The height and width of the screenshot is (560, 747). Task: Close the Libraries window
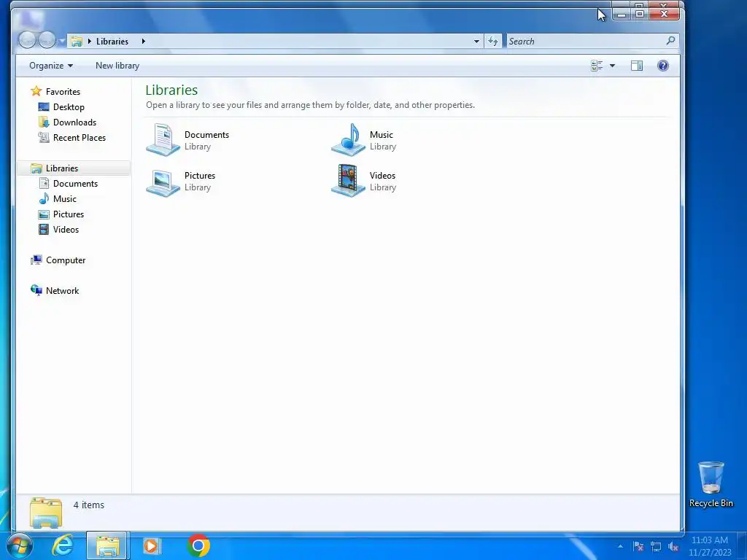(664, 14)
